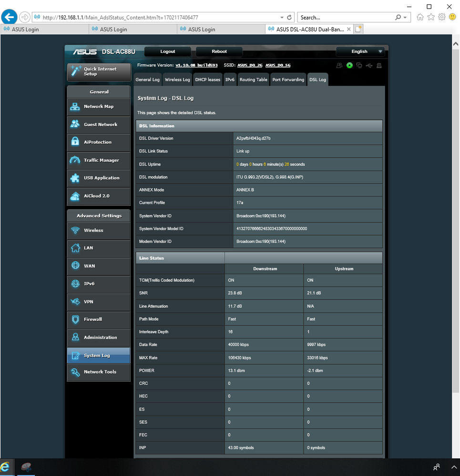Click the green internet status icon

349,65
